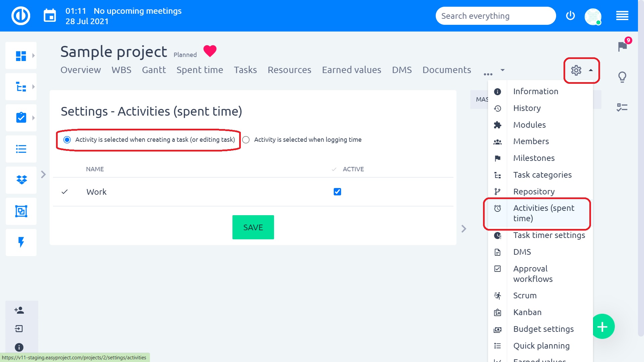644x362 pixels.
Task: Click the green plus add button
Action: tap(602, 326)
